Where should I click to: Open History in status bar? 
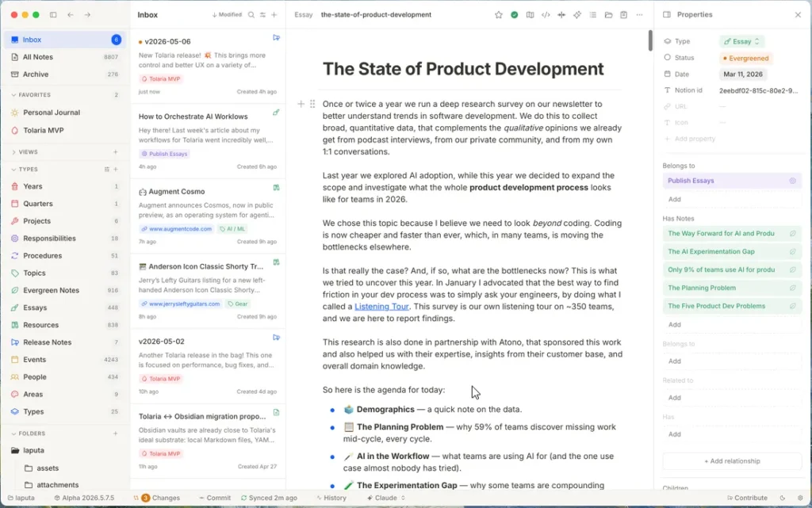[331, 498]
